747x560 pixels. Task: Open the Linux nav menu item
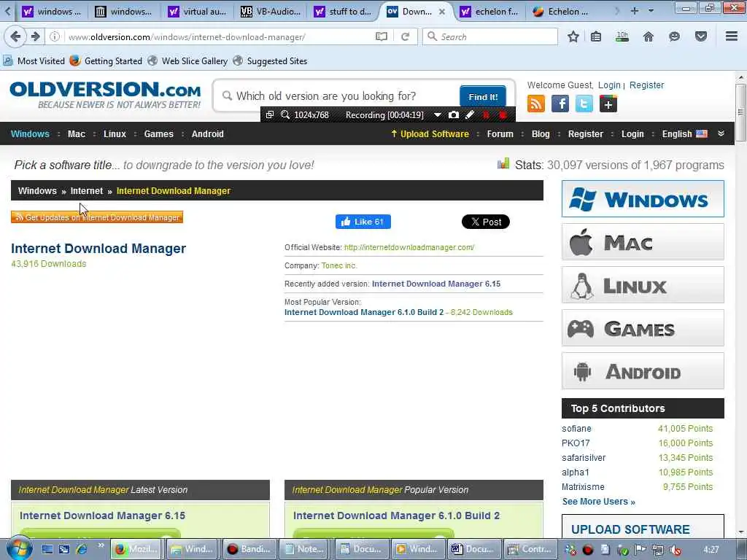point(115,134)
